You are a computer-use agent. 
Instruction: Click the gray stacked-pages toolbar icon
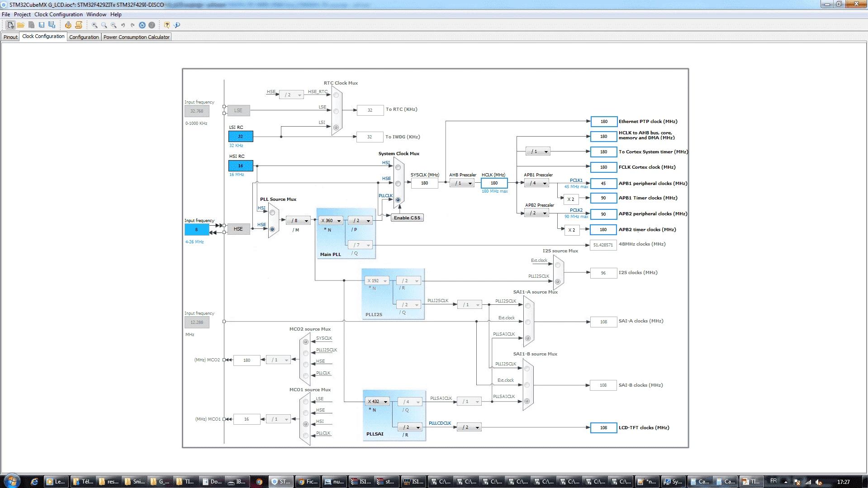(x=31, y=25)
